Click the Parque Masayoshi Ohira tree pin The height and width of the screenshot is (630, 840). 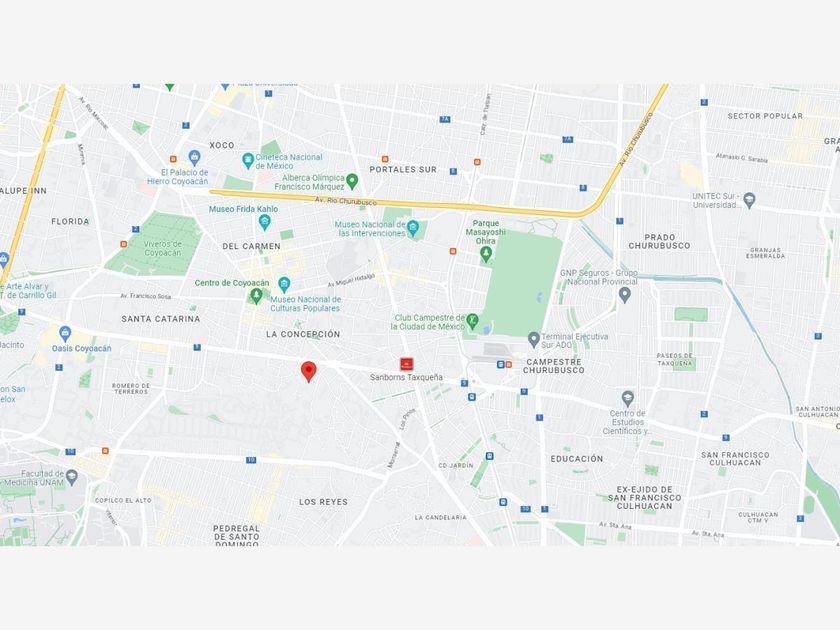486,254
